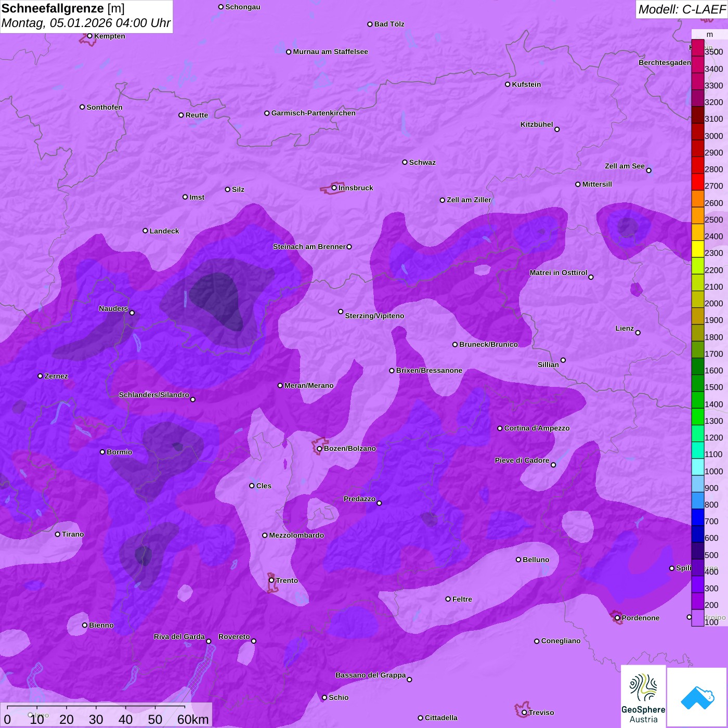Click the Bad Tölz city label

tap(389, 24)
